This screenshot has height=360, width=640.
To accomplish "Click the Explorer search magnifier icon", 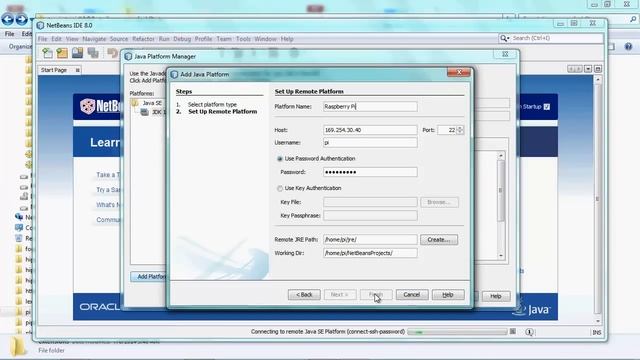I will click(x=633, y=18).
